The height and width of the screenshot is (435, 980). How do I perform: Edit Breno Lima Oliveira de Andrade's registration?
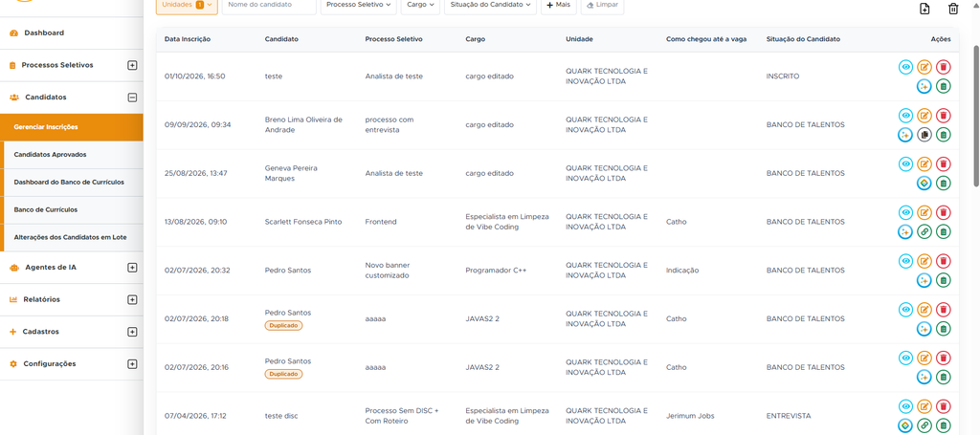pos(924,116)
